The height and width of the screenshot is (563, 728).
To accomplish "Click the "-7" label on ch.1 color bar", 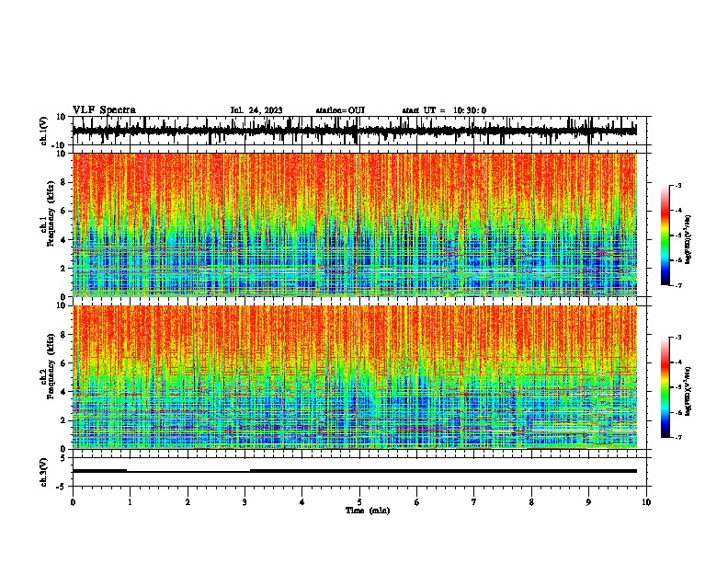I will (677, 285).
